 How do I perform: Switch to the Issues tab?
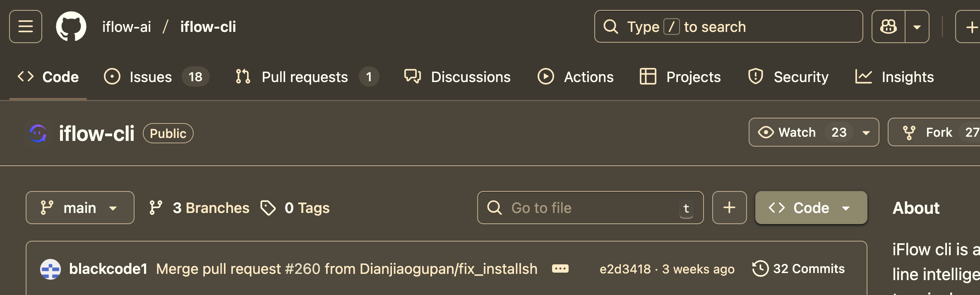tap(150, 77)
